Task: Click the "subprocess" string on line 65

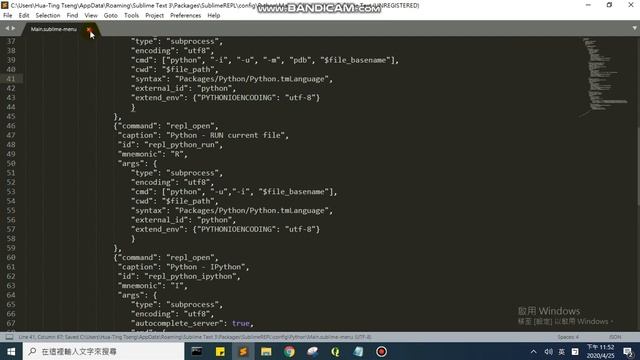Action: point(192,304)
